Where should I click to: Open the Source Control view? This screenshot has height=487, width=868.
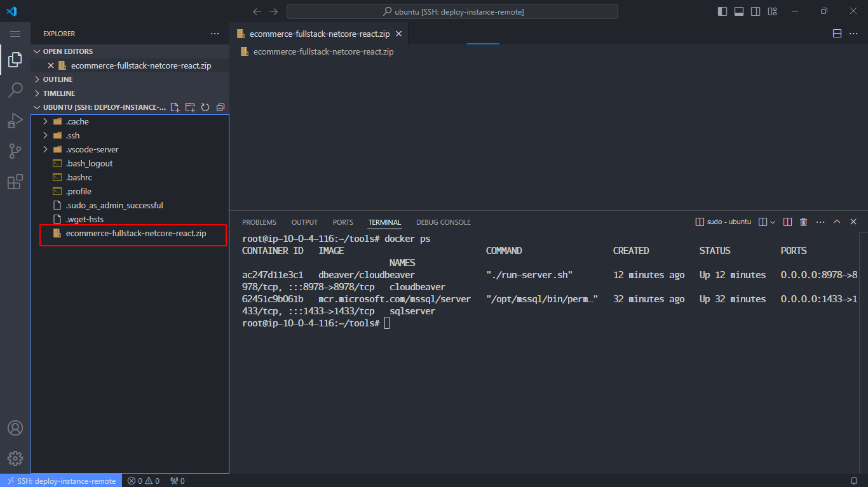15,151
